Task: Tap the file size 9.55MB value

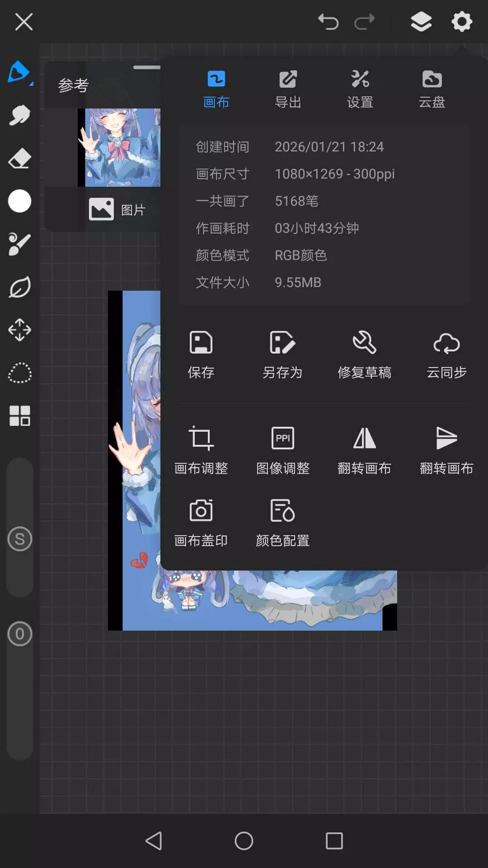Action: click(x=298, y=283)
